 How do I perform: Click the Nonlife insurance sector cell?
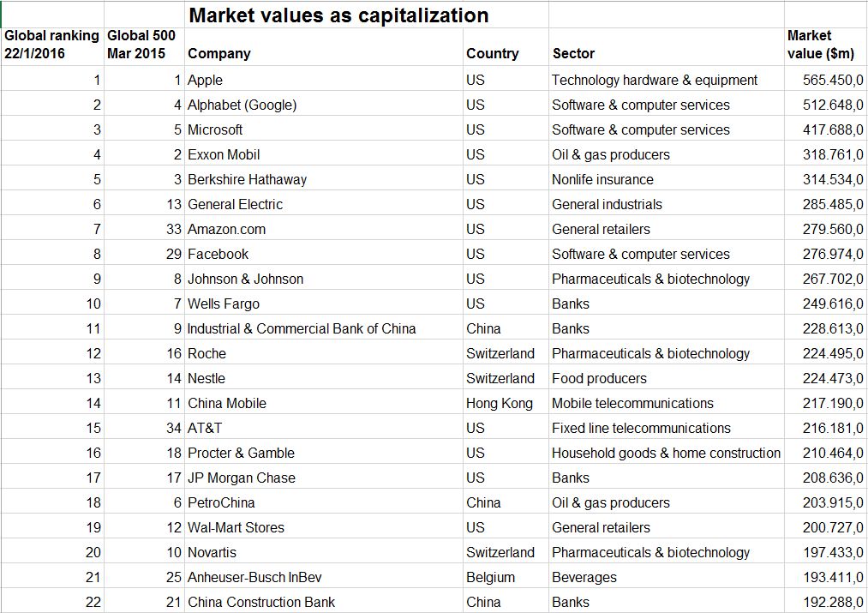tap(667, 179)
